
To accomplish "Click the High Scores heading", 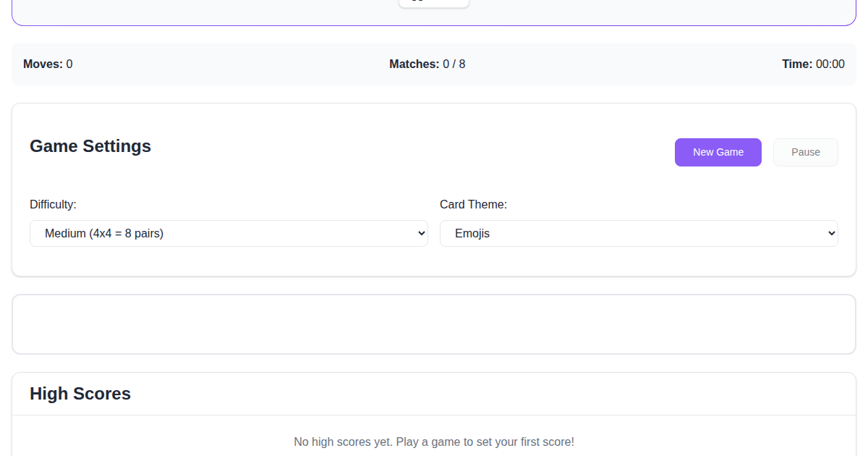I will 80,394.
